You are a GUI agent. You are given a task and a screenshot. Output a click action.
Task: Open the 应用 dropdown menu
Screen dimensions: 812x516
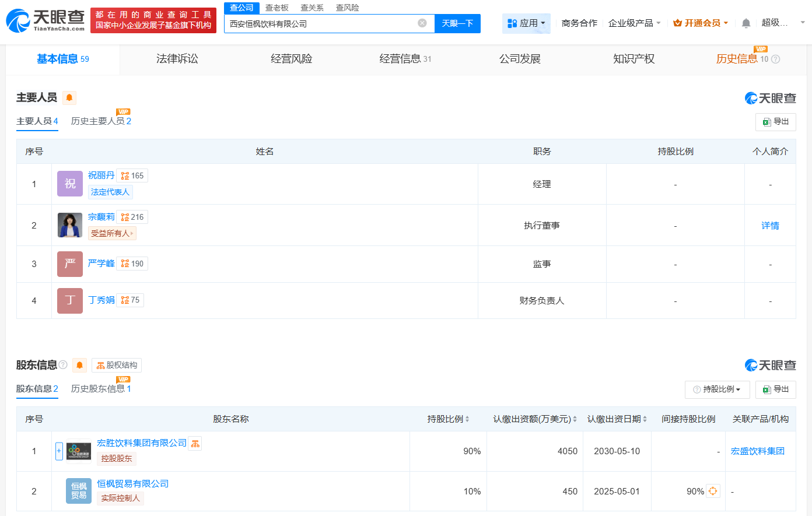(526, 23)
